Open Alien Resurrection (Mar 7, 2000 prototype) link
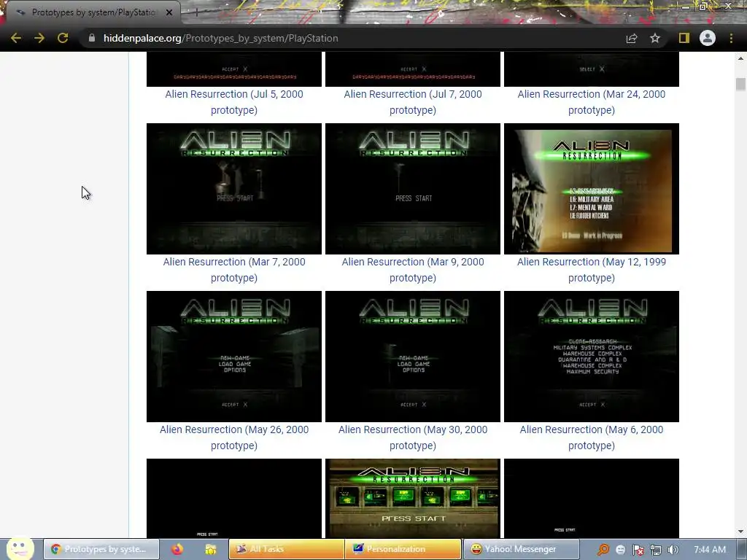747x560 pixels. 234,270
